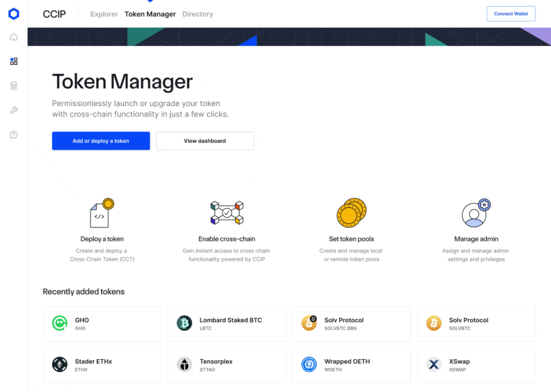The width and height of the screenshot is (551, 392).
Task: Click the 'Solv Protocol' name above SOLVBTC
Action: [x=468, y=320]
